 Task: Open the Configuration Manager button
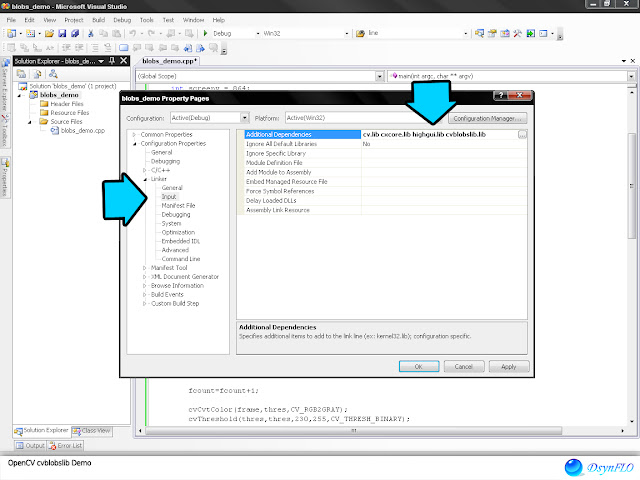(x=488, y=118)
